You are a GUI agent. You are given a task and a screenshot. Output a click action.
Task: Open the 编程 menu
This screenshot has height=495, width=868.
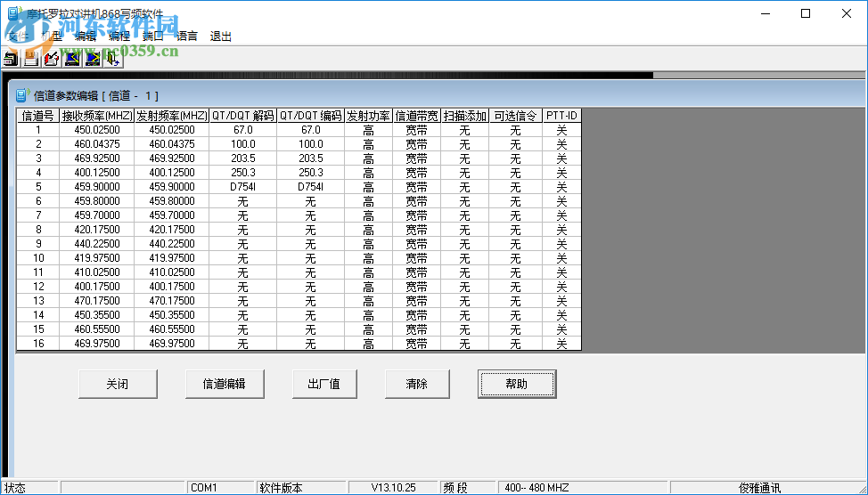coord(119,37)
